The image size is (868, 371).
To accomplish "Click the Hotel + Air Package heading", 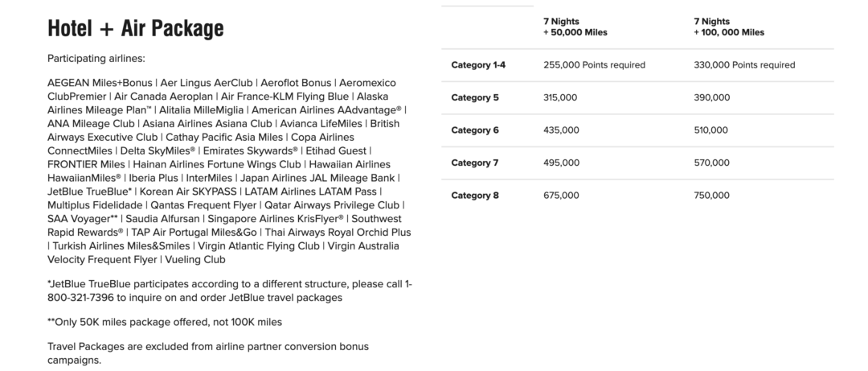I will (x=135, y=29).
